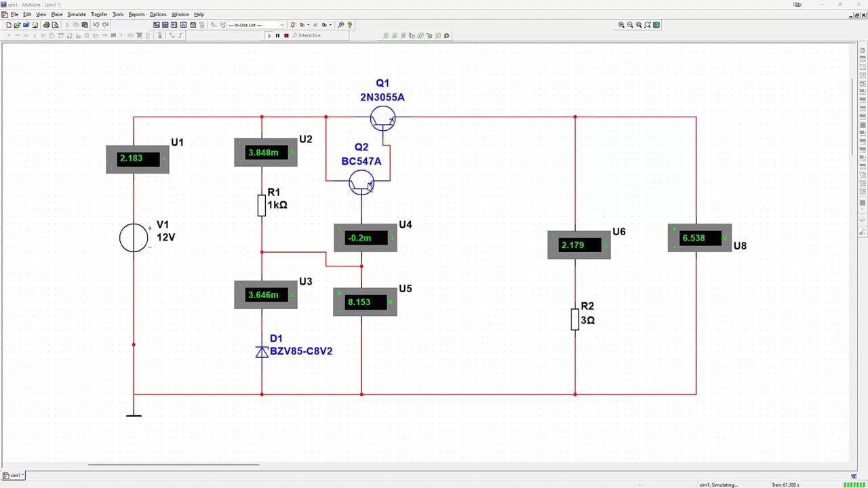Open the In-Use List dropdown
Screen dimensions: 868x488
pos(257,25)
